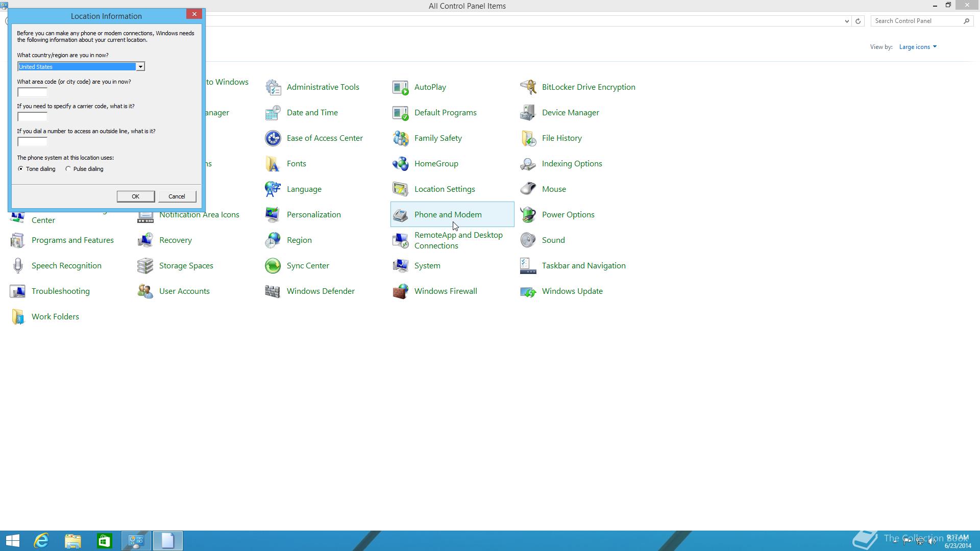
Task: Click the Family Safety icon
Action: [x=401, y=138]
